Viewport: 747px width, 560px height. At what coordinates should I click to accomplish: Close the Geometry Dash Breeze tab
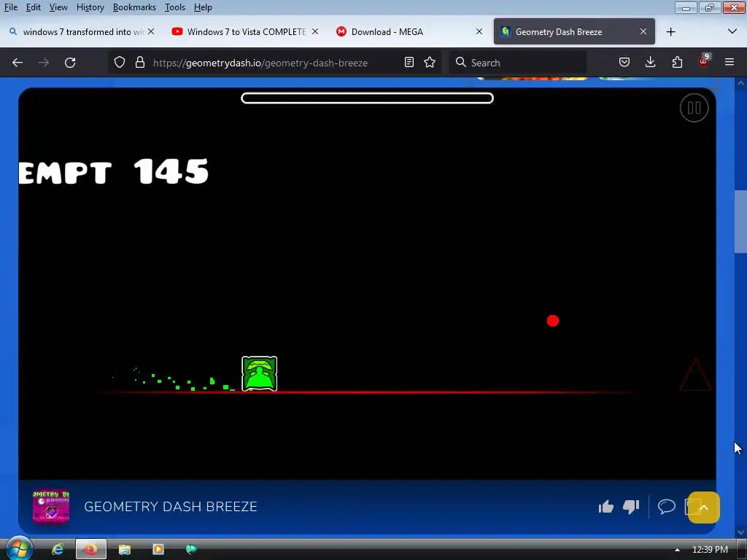pyautogui.click(x=643, y=31)
